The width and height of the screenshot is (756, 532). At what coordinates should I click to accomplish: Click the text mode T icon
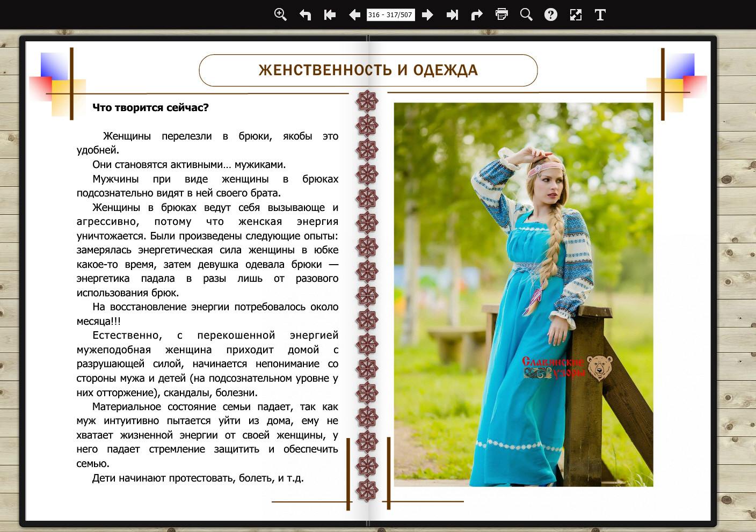600,14
